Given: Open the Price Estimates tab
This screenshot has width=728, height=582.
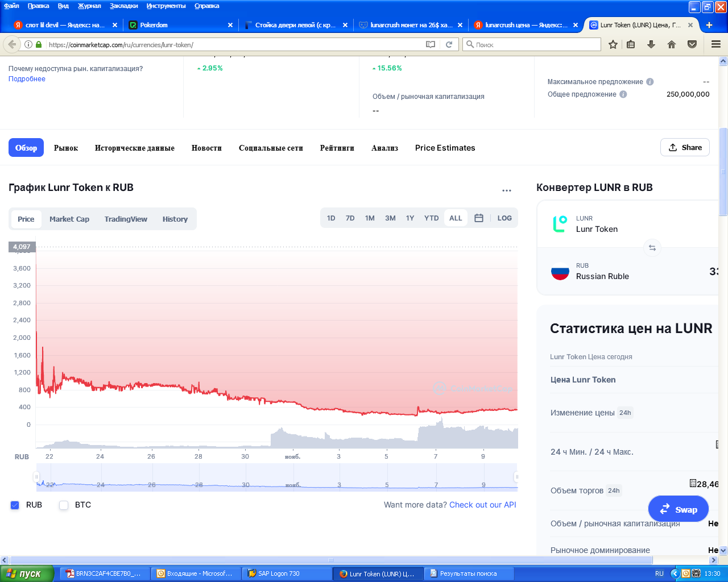Looking at the screenshot, I should point(445,148).
